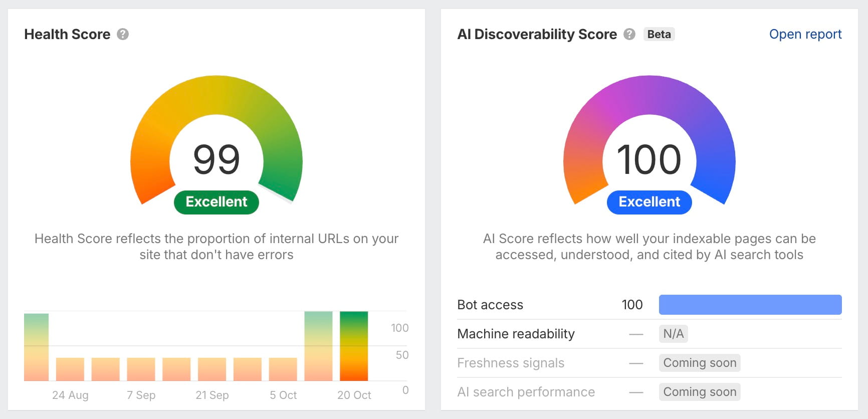Click the AI Discoverability Score help icon
Screen dimensions: 868x419
(629, 34)
